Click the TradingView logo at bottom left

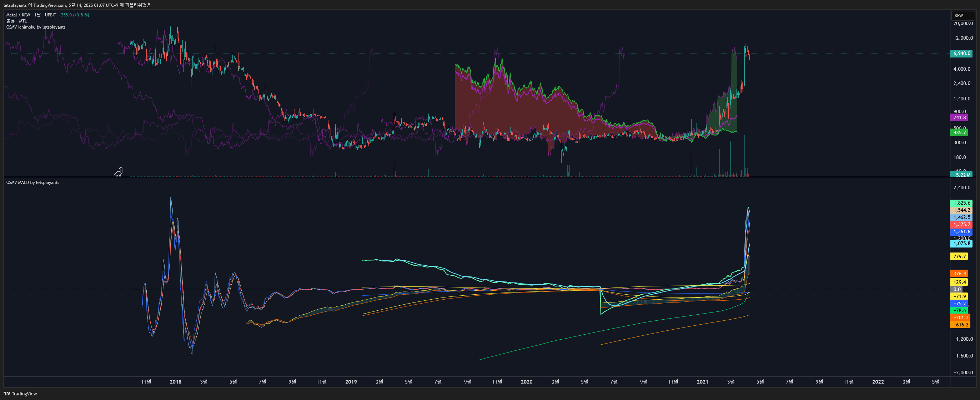pyautogui.click(x=21, y=394)
